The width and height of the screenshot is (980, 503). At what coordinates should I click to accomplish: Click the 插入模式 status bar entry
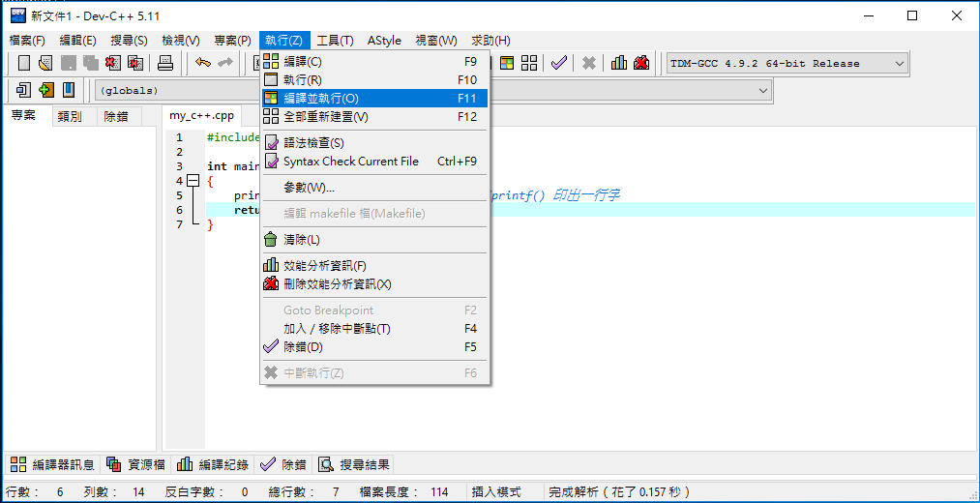(496, 492)
